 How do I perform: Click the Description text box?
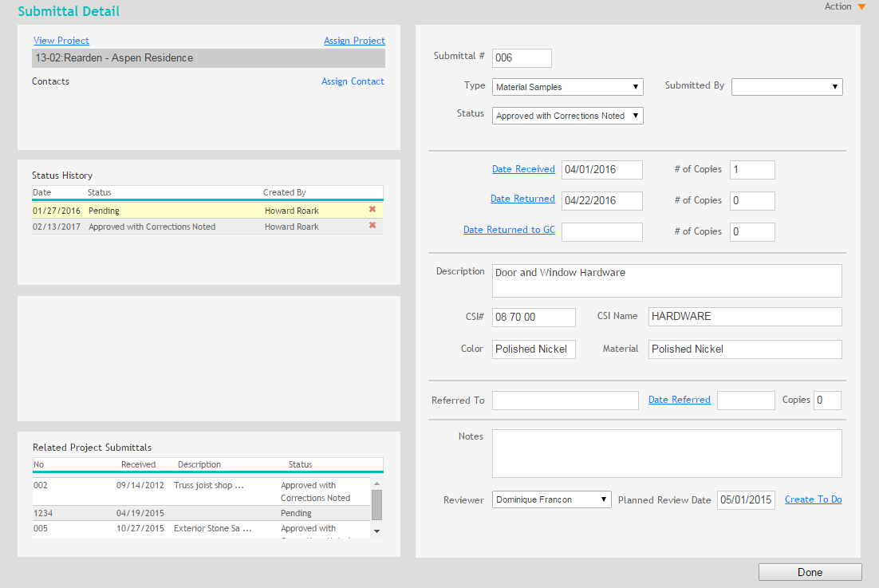click(x=667, y=281)
